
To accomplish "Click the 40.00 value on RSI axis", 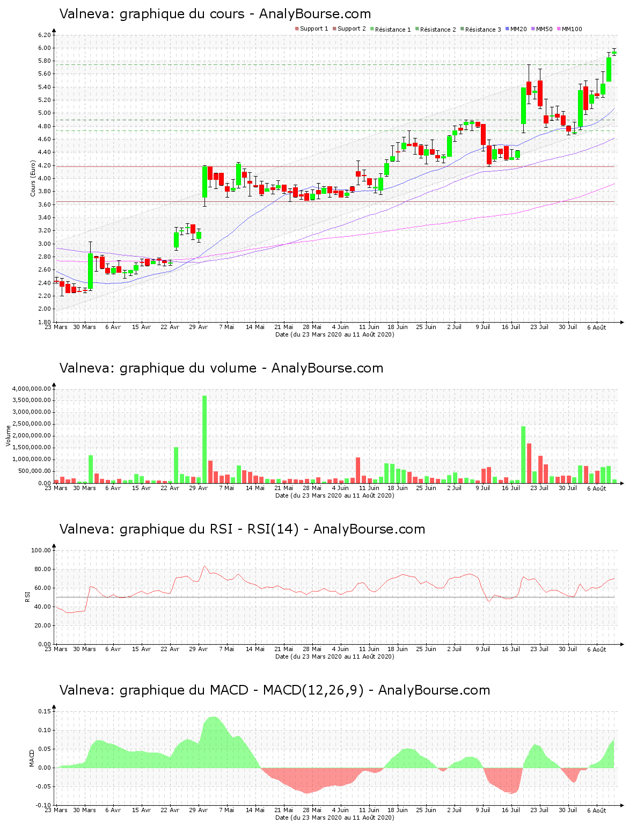I will click(43, 607).
